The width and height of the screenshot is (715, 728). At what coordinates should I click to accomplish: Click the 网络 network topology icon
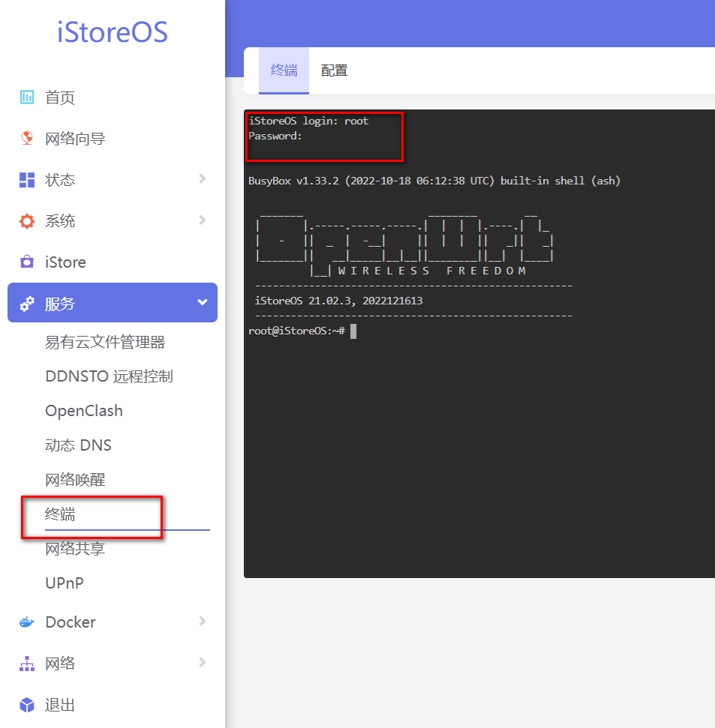coord(27,664)
